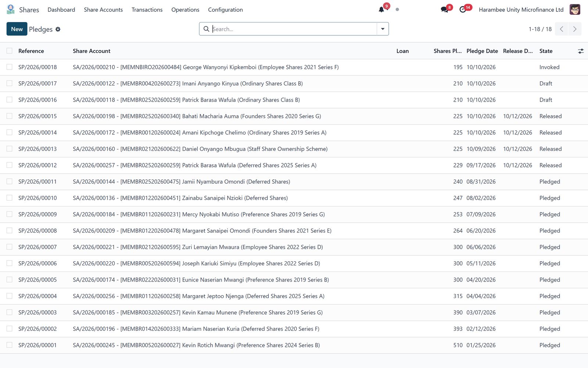This screenshot has height=368, width=588.
Task: Click the New button
Action: [17, 29]
